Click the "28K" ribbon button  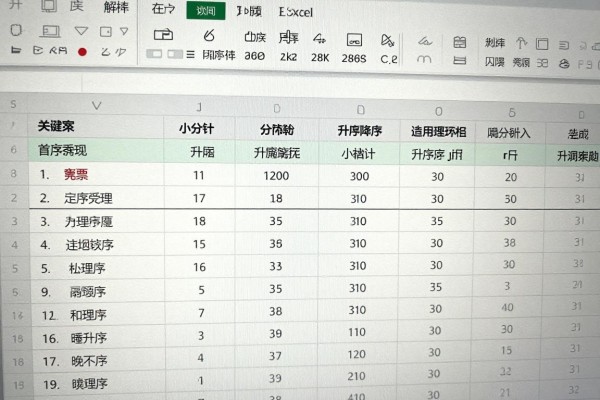(x=320, y=57)
